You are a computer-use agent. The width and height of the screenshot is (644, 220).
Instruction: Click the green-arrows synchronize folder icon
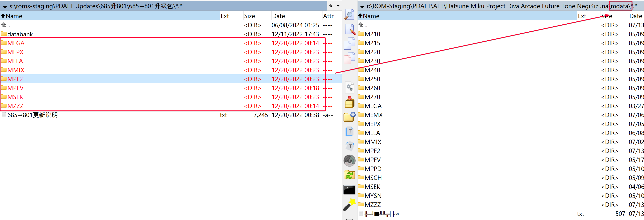point(350,175)
